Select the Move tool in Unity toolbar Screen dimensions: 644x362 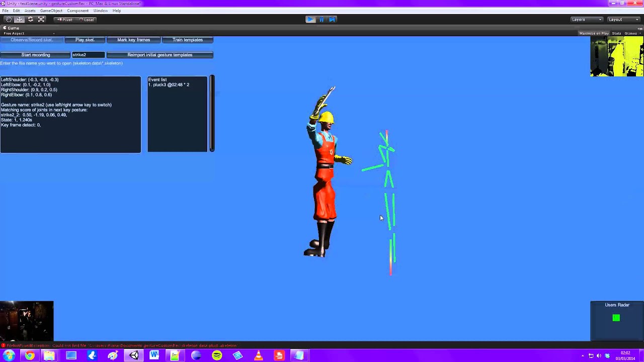(20, 19)
